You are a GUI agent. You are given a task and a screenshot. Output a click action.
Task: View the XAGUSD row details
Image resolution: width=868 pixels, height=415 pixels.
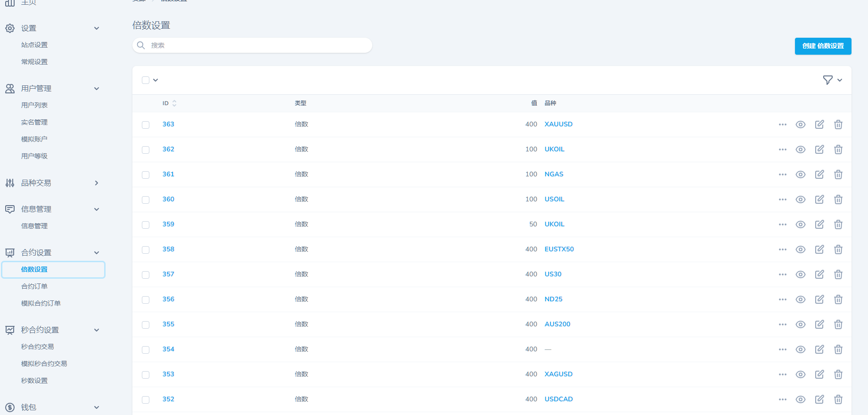(800, 374)
